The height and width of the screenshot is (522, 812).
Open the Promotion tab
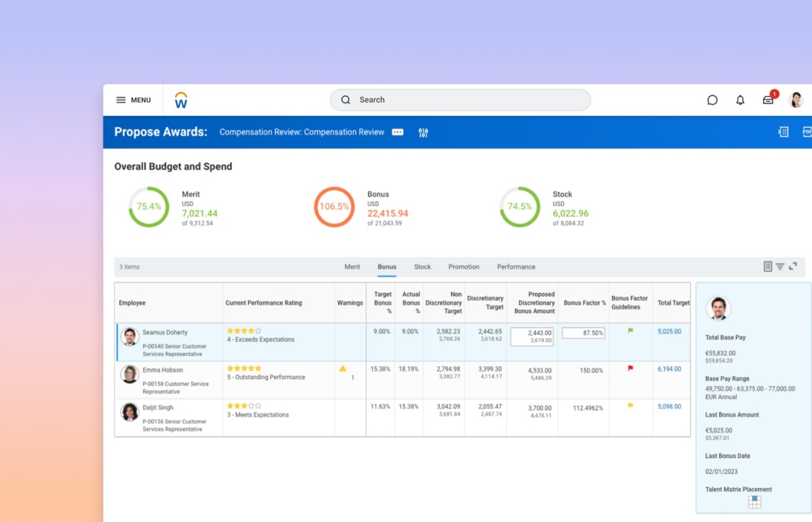coord(464,267)
